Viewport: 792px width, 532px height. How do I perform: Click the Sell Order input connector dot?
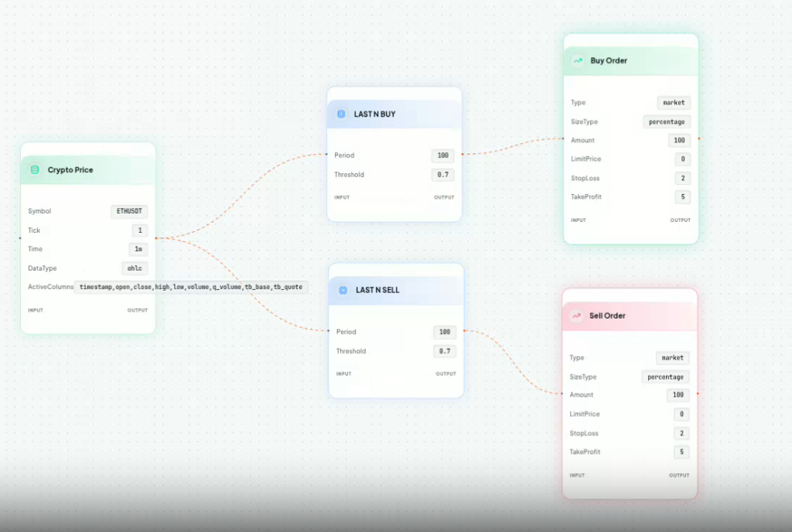(x=562, y=394)
